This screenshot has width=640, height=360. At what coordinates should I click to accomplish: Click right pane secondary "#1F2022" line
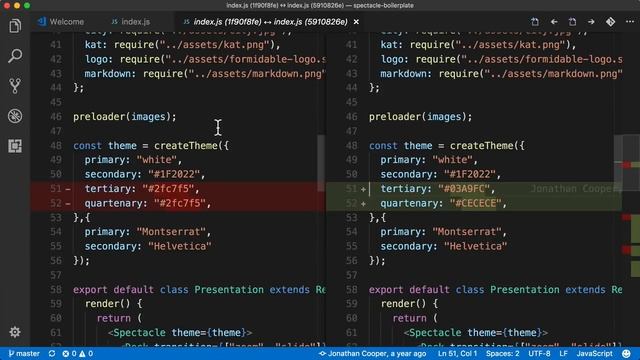click(x=441, y=174)
